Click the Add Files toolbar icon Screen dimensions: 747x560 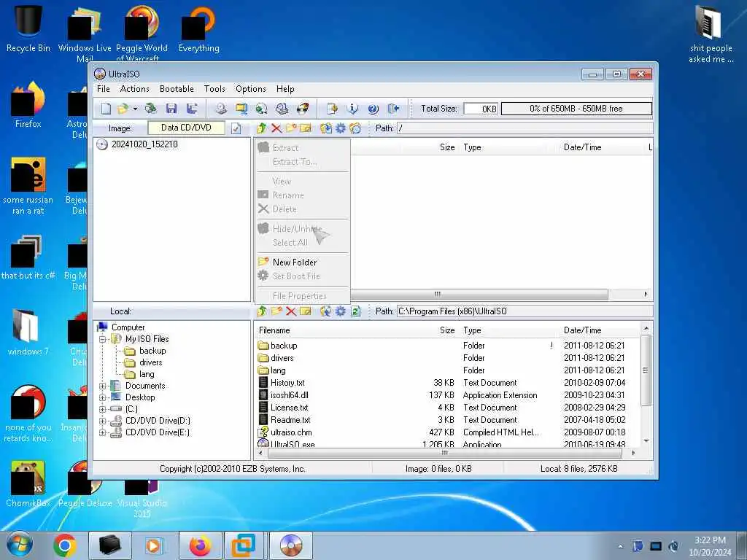click(332, 109)
